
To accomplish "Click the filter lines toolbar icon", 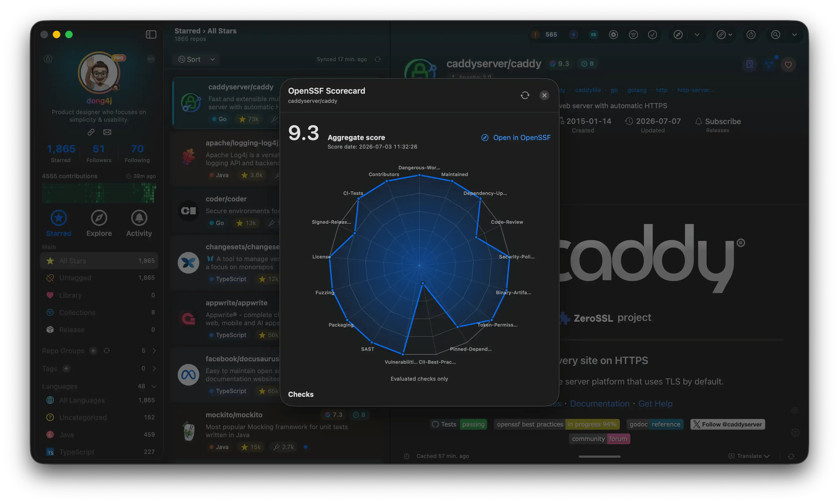I will [x=633, y=35].
